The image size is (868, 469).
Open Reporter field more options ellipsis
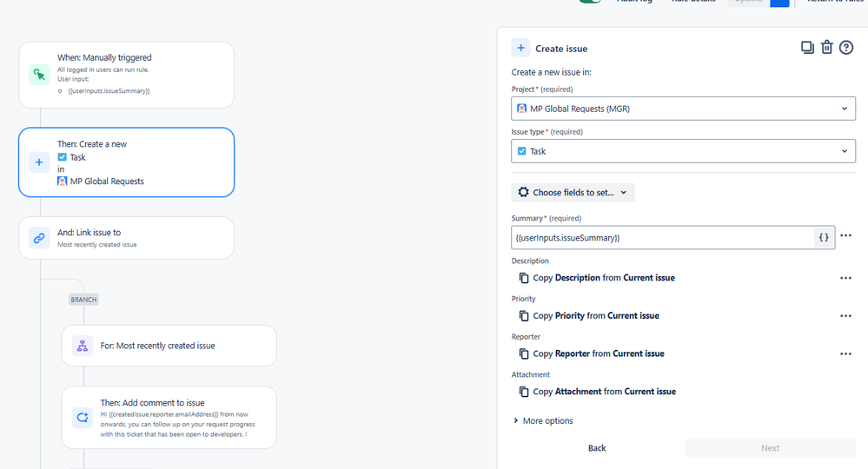click(846, 354)
